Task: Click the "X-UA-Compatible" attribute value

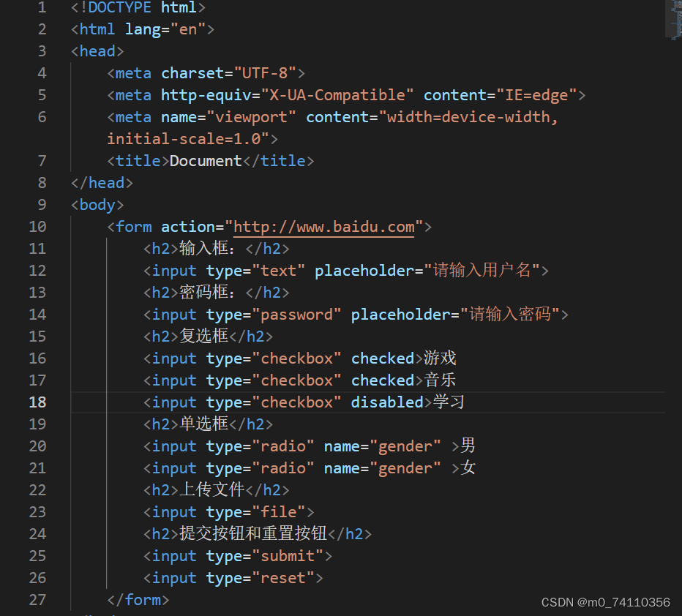Action: 337,95
